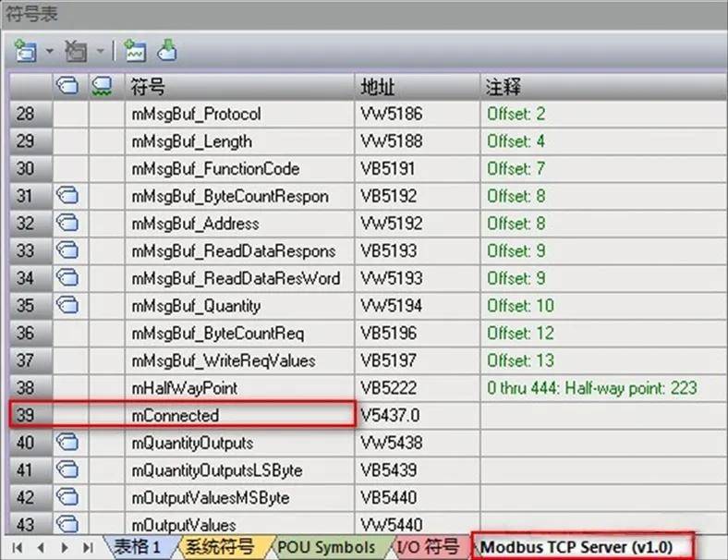
Task: Click overlap icon in row 33
Action: coord(67,250)
